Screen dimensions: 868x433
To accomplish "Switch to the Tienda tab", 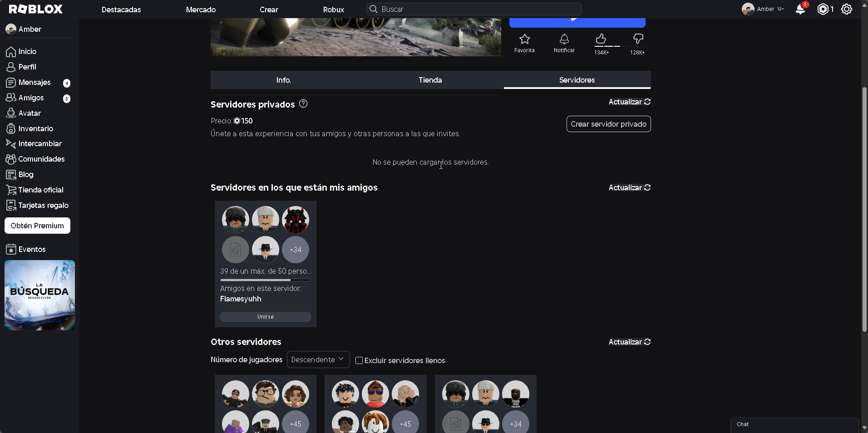I will (430, 80).
